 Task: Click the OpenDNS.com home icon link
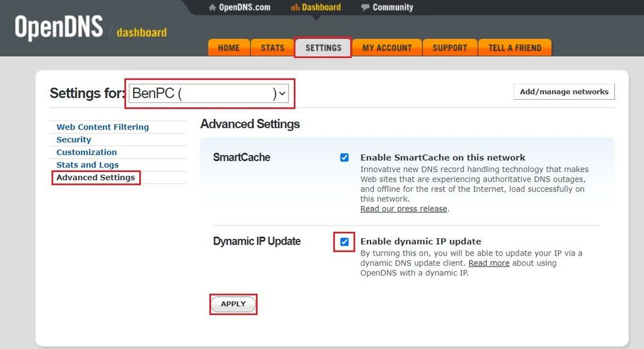(239, 8)
